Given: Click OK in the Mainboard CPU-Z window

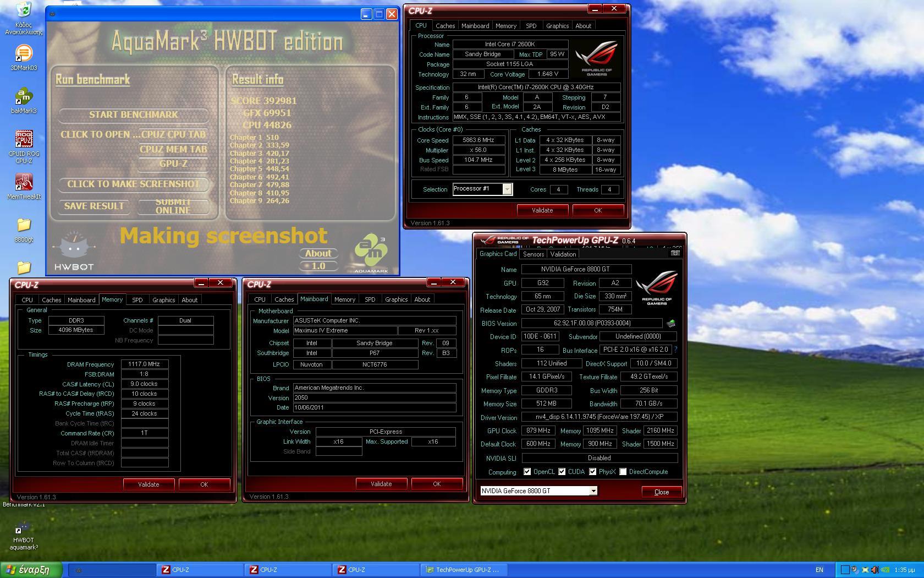Looking at the screenshot, I should [437, 484].
